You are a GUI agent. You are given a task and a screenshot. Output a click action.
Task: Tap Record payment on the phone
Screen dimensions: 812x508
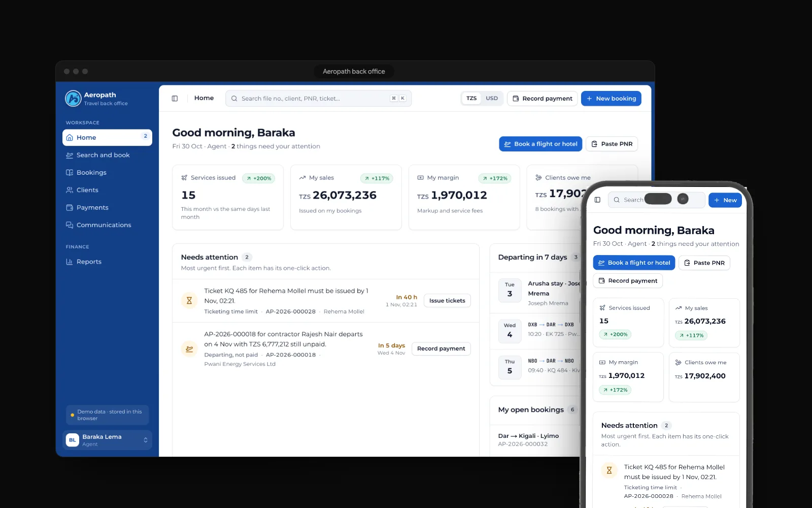pyautogui.click(x=628, y=281)
